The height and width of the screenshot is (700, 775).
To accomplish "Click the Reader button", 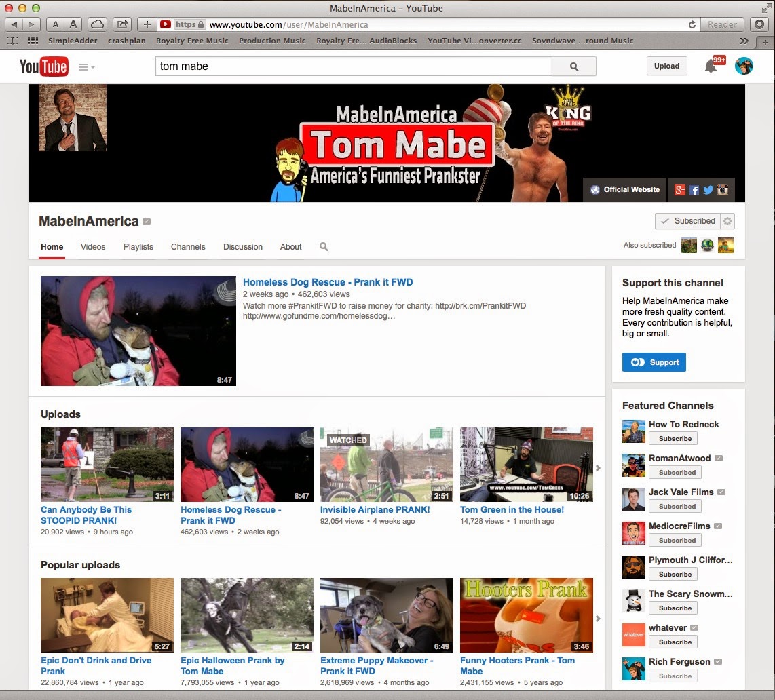I will coord(722,24).
